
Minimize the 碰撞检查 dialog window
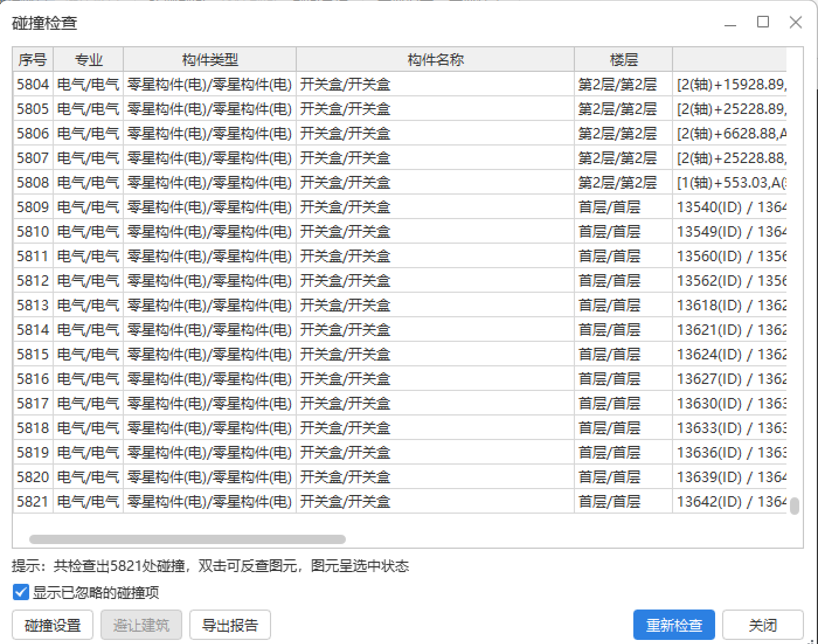click(x=730, y=23)
